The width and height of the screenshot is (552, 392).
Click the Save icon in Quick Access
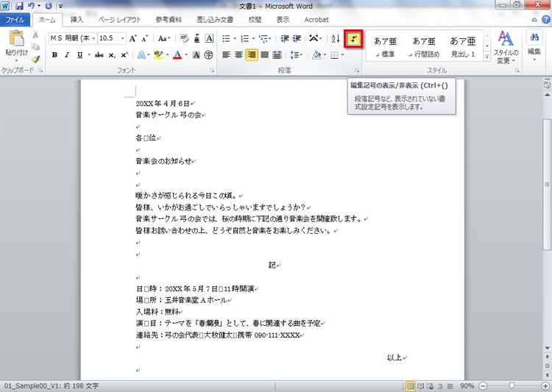click(x=19, y=6)
